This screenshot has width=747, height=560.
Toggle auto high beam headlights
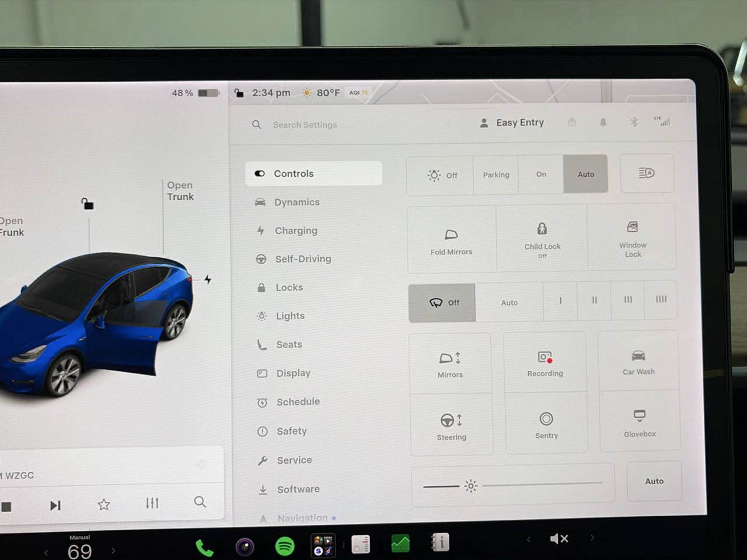click(647, 173)
